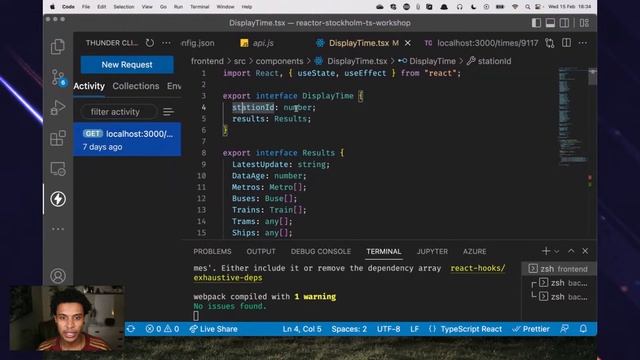Screen dimensions: 640x360
Task: Change file encoding UTF-8
Action: click(x=388, y=329)
